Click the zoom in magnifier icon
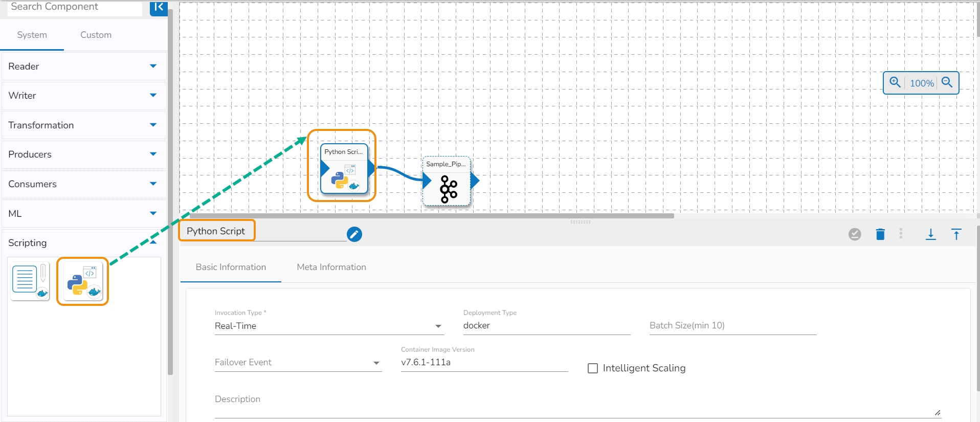The height and width of the screenshot is (422, 980). [895, 82]
